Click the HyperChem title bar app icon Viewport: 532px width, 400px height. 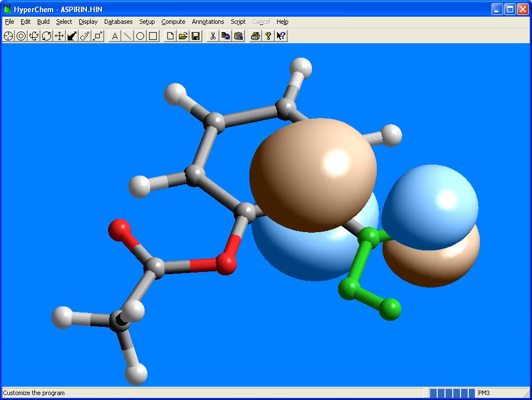(x=7, y=9)
